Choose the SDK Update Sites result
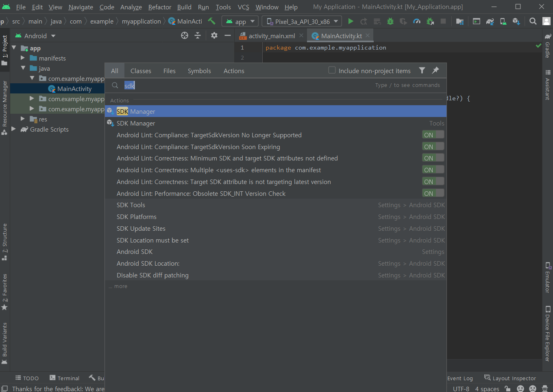Image resolution: width=553 pixels, height=392 pixels. [276, 228]
